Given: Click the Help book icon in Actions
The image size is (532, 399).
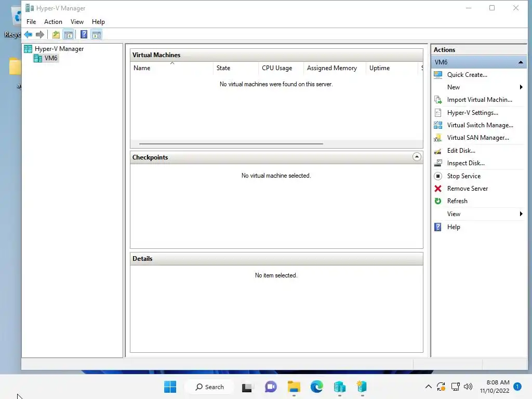Looking at the screenshot, I should (438, 227).
